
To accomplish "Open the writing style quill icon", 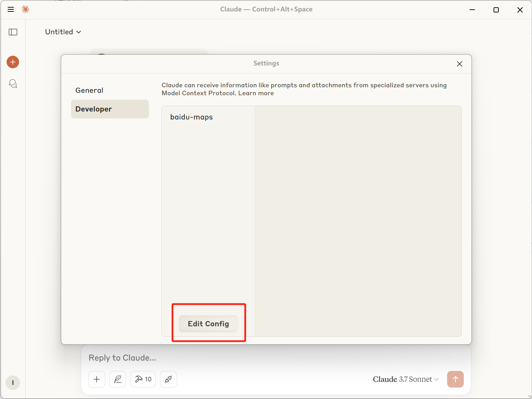I will pyautogui.click(x=118, y=379).
